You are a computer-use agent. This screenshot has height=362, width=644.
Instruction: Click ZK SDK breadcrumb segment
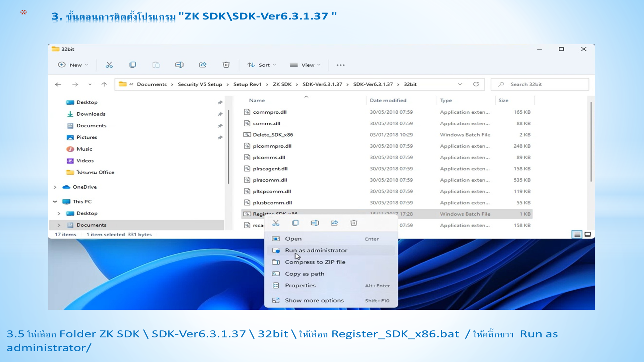282,84
